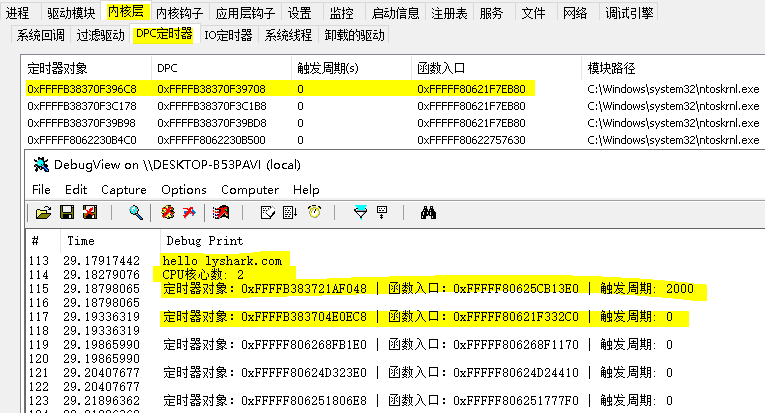Select the 过滤驱动 sub-tab
The height and width of the screenshot is (413, 765).
[101, 35]
